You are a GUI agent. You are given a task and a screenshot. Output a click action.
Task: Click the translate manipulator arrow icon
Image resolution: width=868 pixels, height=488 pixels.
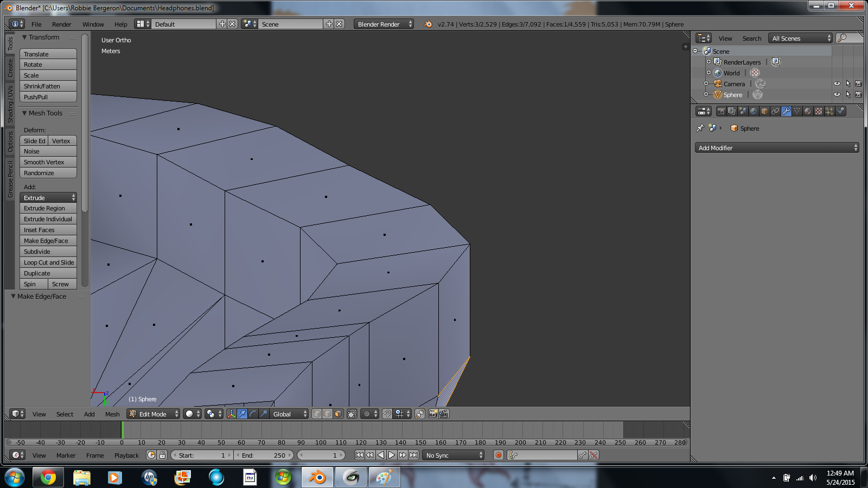coord(242,414)
